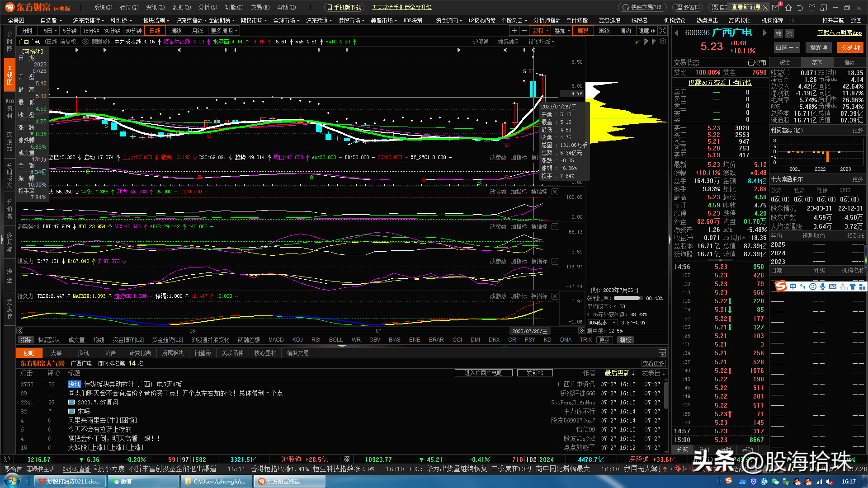Click the fullscreen chart icon

click(662, 31)
